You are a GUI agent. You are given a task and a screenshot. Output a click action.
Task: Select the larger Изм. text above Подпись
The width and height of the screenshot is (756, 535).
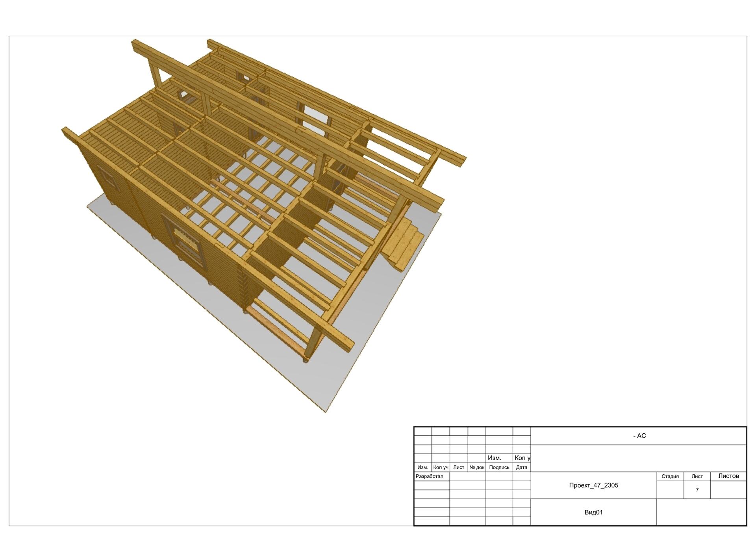(495, 458)
